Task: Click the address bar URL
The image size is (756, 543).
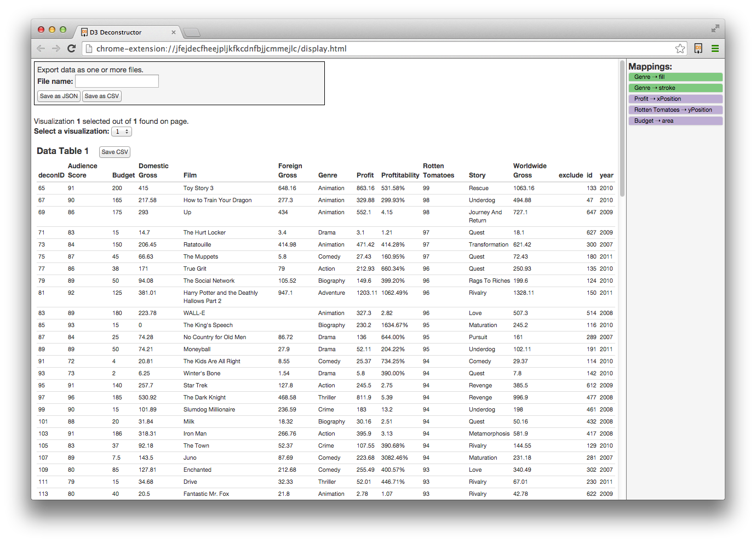Action: [x=221, y=49]
